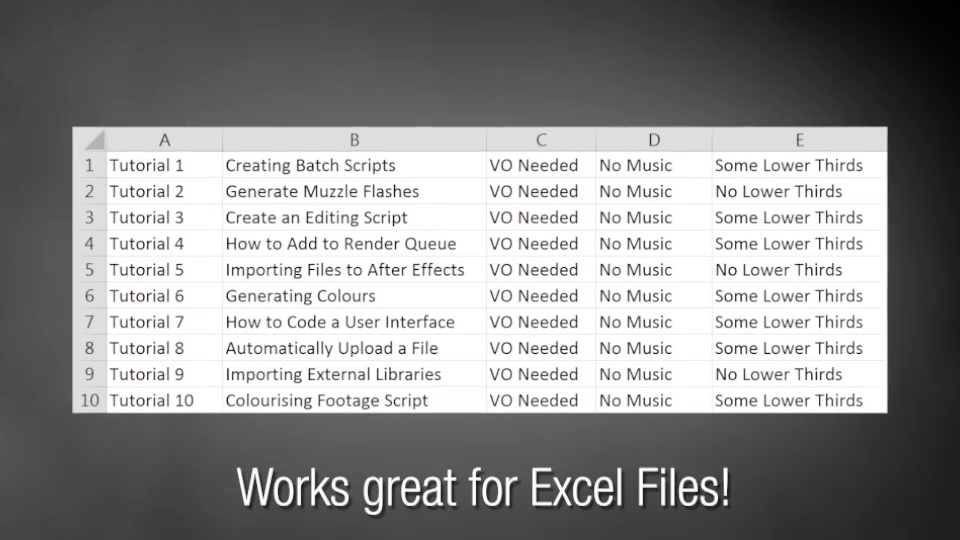This screenshot has height=540, width=960.
Task: Select row 1 header
Action: [x=89, y=165]
